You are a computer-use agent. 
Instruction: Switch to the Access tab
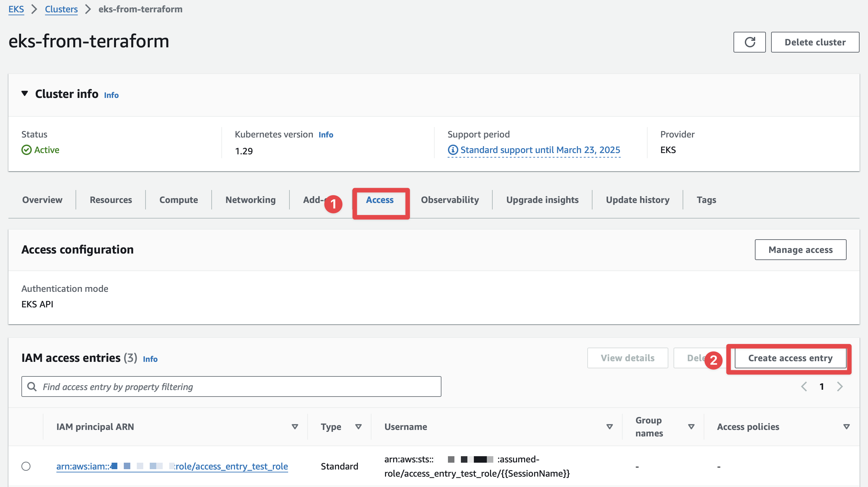(x=380, y=200)
